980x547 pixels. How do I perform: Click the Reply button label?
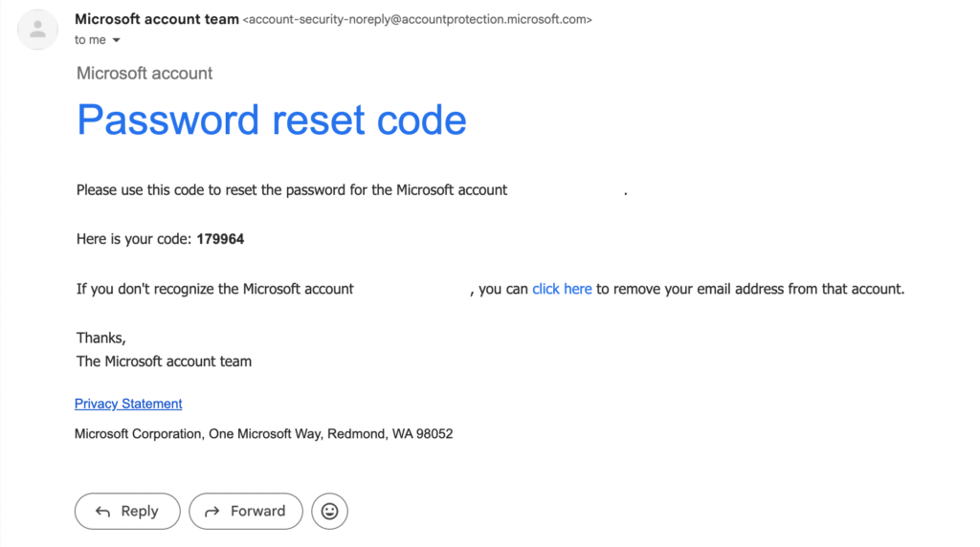coord(140,512)
